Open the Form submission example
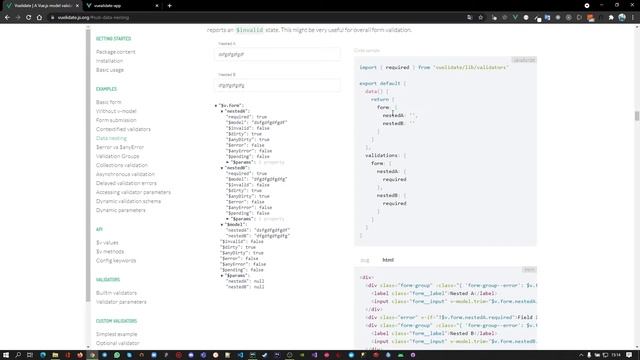This screenshot has width=640, height=360. (x=116, y=120)
